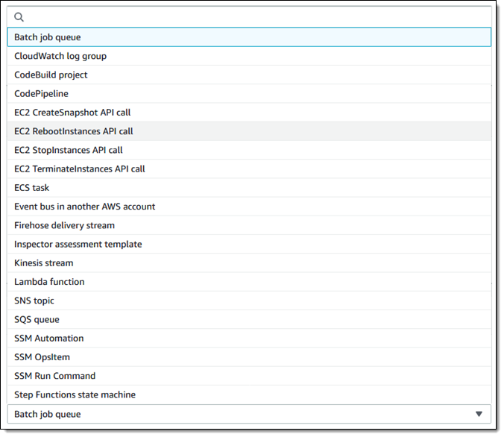Image resolution: width=504 pixels, height=437 pixels.
Task: Select Firehose delivery stream
Action: [x=64, y=225]
